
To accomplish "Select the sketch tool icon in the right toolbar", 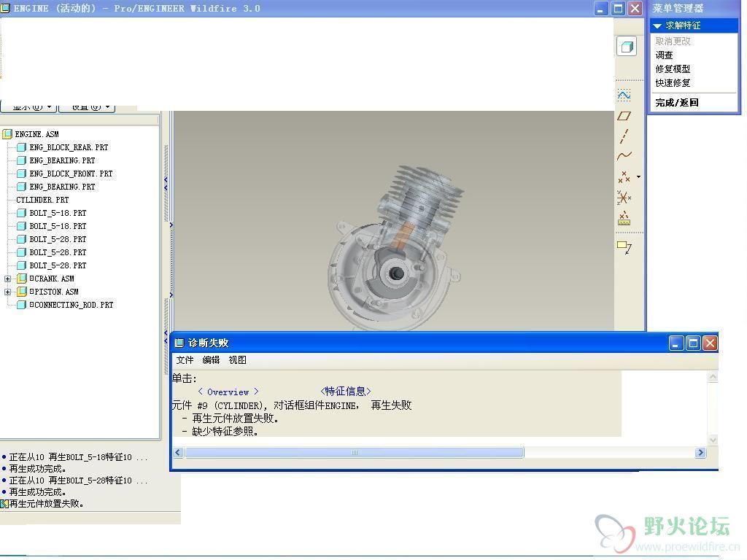I will [624, 96].
